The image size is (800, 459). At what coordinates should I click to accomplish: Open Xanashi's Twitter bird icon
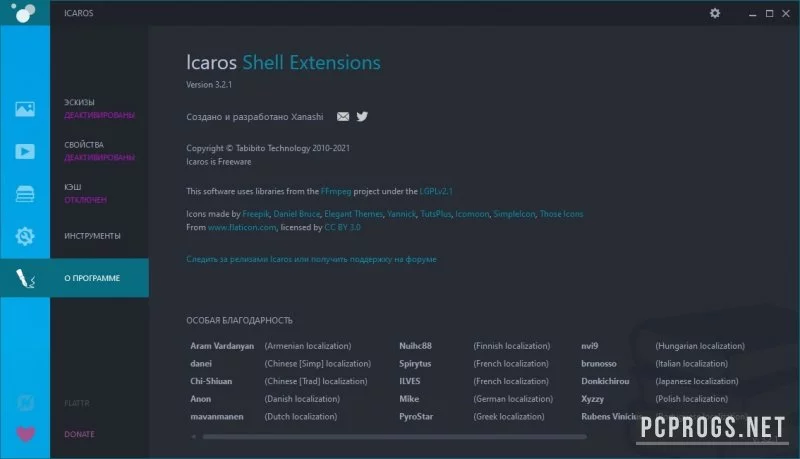pos(362,117)
